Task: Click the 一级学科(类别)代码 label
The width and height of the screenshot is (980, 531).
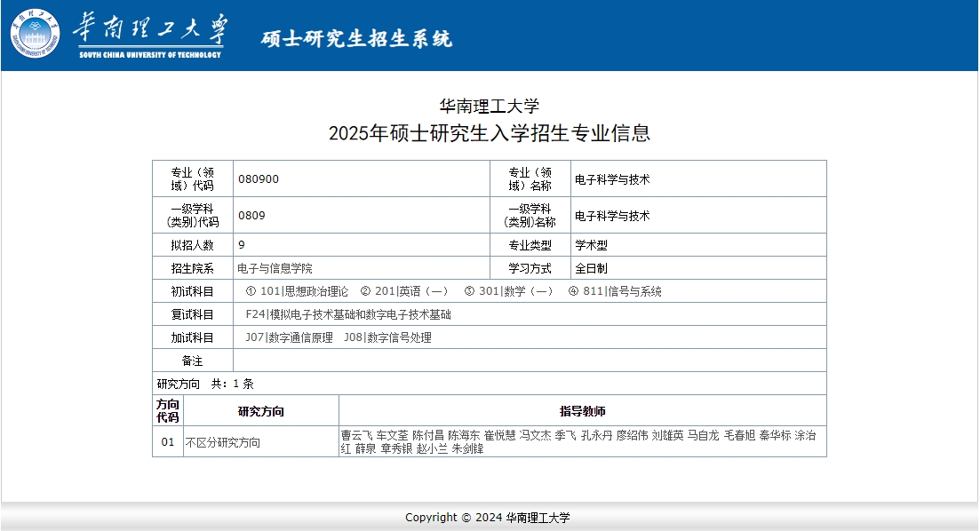Action: (x=193, y=215)
